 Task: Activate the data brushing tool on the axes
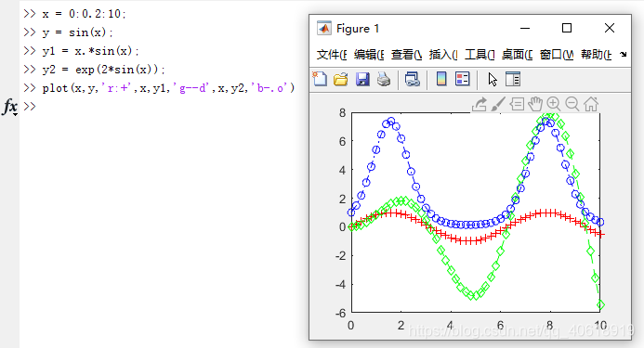point(498,104)
